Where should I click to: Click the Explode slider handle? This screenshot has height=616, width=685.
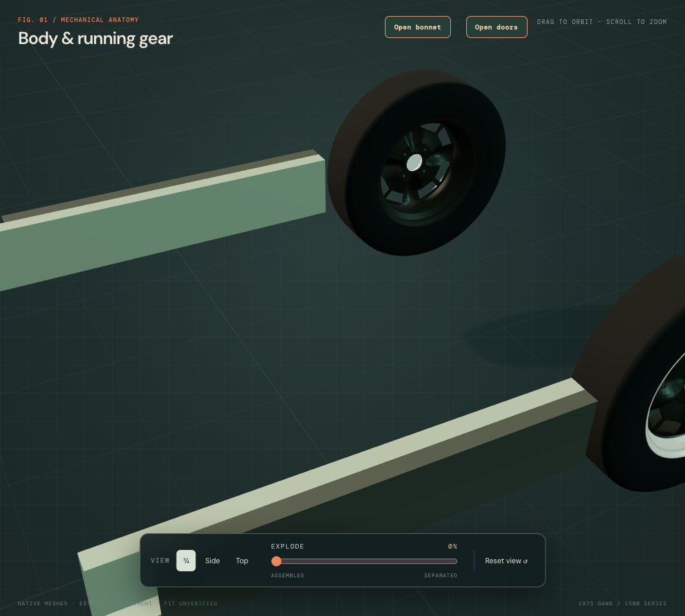click(x=276, y=561)
